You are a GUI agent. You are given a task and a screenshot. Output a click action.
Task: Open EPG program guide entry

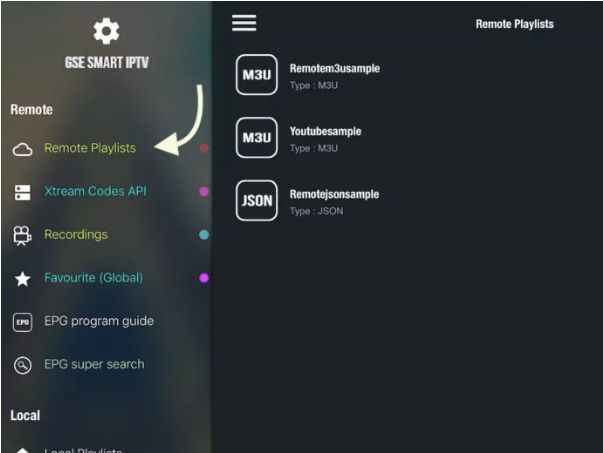99,321
